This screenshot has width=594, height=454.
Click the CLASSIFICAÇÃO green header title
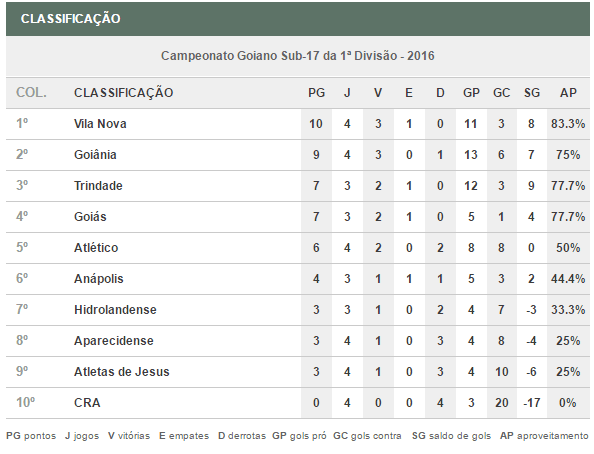pos(70,19)
